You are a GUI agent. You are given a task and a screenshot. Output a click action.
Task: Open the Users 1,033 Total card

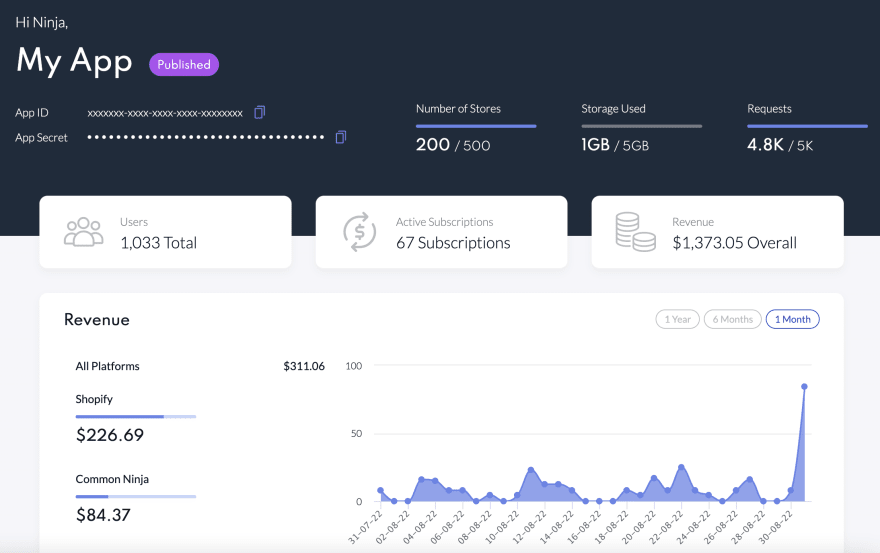(x=166, y=232)
